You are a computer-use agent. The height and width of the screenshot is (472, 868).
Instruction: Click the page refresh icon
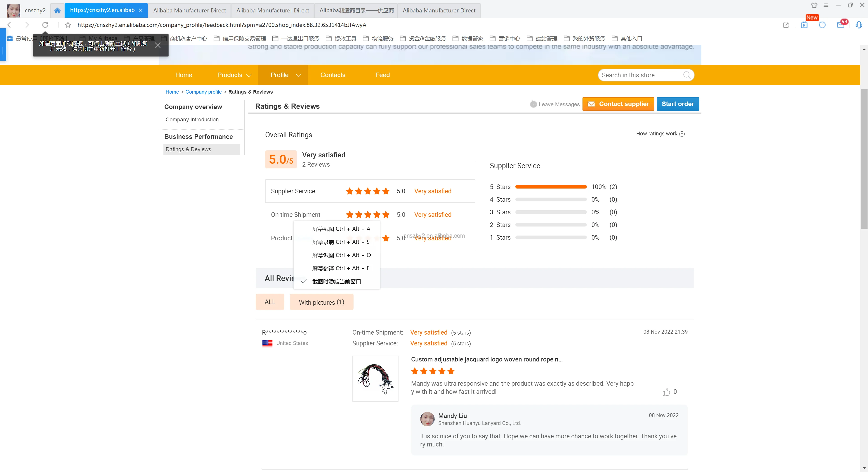[45, 25]
